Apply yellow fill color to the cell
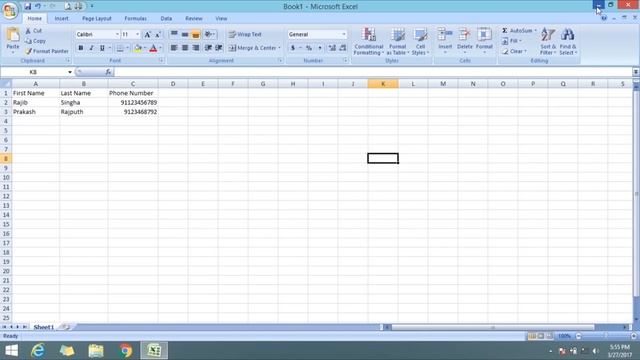The width and height of the screenshot is (640, 360). coord(138,48)
